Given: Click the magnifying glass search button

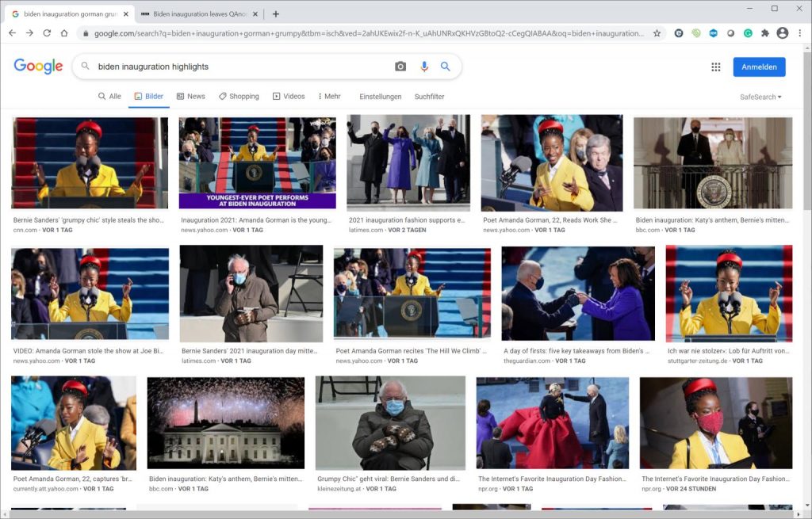Looking at the screenshot, I should coord(446,67).
